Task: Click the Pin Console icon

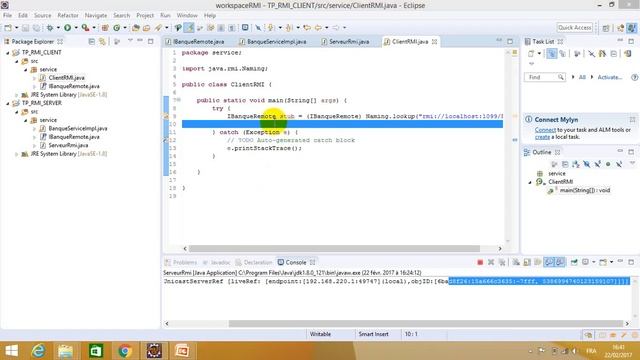Action: coord(574,262)
